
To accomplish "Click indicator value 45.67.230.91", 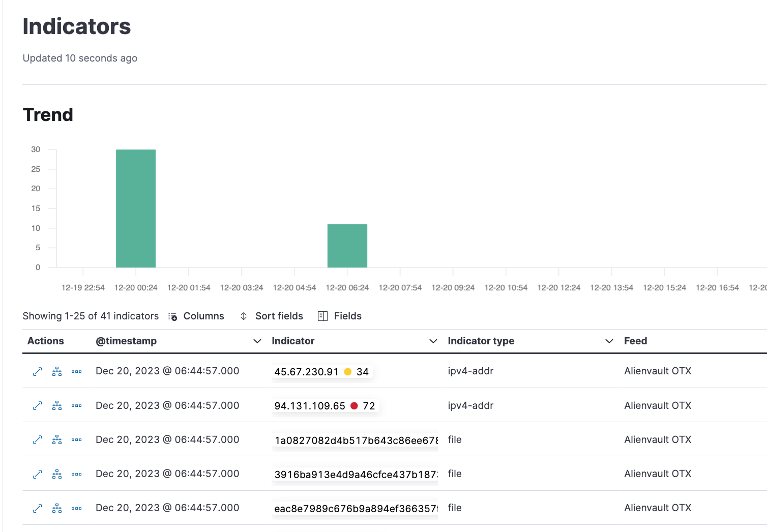I will point(306,372).
